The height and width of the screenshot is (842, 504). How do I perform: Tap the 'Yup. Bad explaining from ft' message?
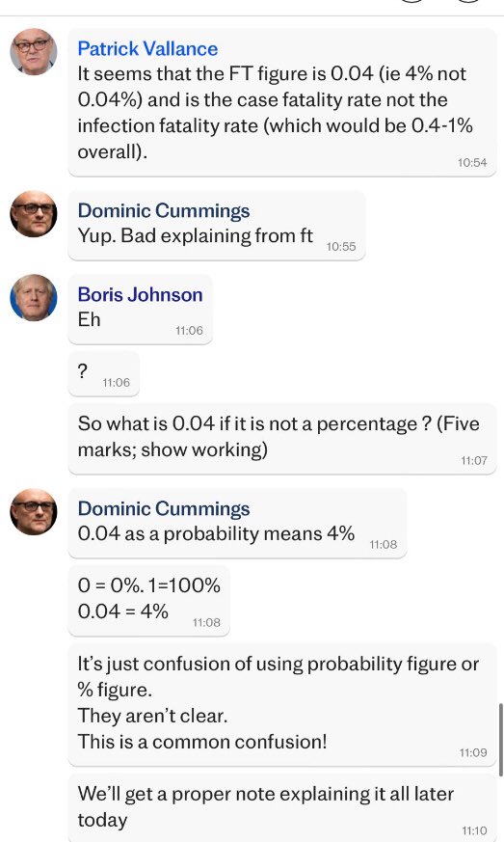point(217,226)
